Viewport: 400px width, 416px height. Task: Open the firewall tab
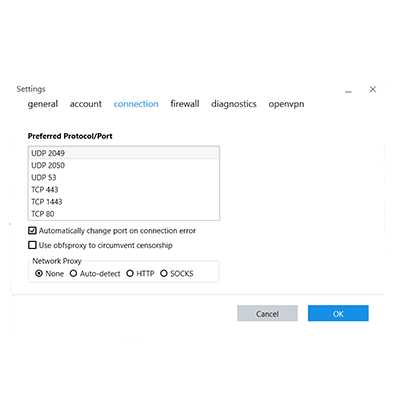pyautogui.click(x=185, y=104)
